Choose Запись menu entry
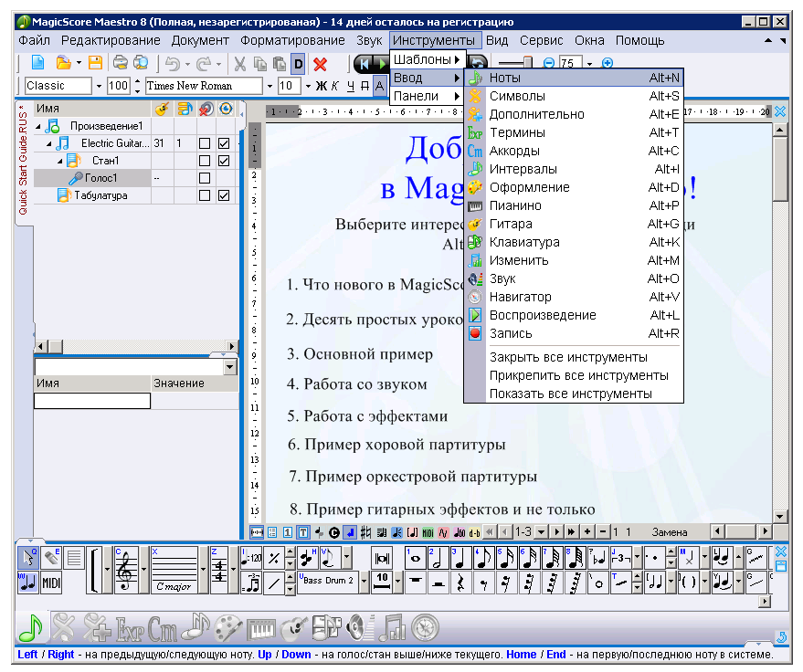This screenshot has width=803, height=672. pyautogui.click(x=574, y=333)
